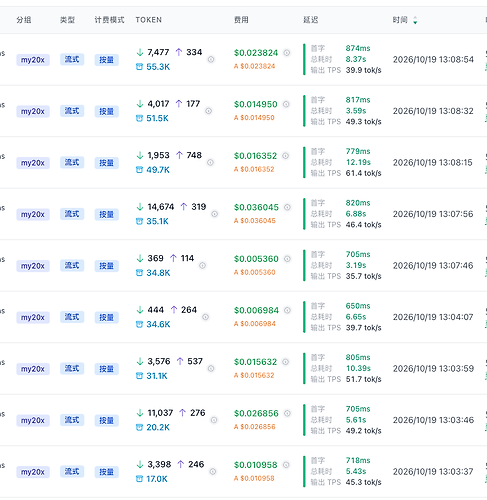
Task: Click timestamp 2026/10/19 13:07:56
Action: point(433,214)
